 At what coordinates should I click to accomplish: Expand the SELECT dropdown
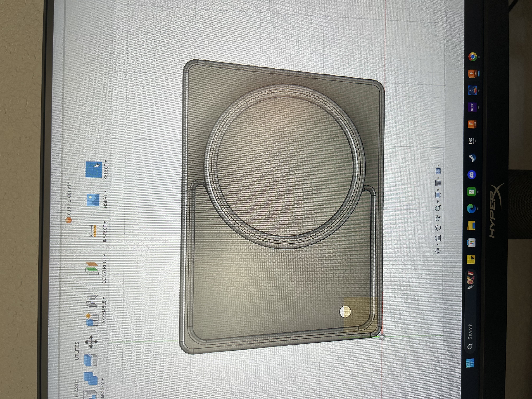106,170
